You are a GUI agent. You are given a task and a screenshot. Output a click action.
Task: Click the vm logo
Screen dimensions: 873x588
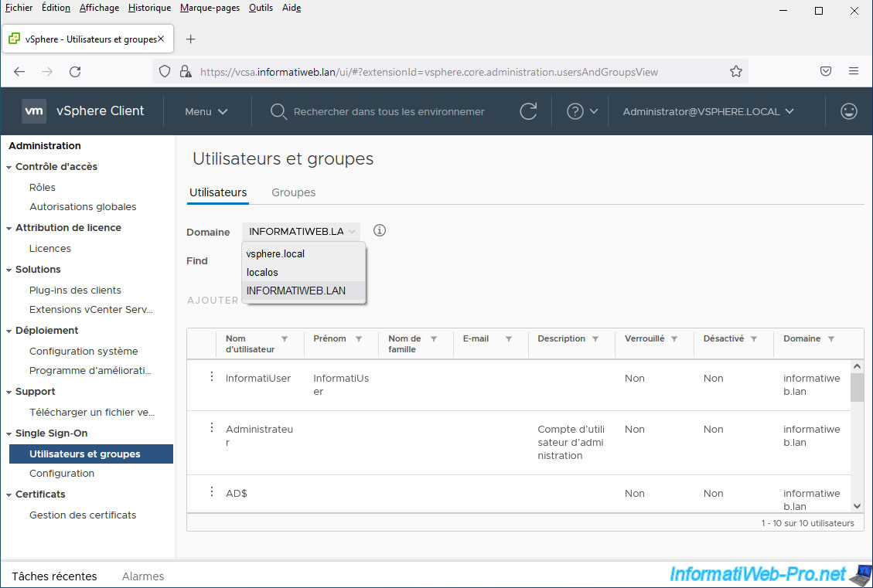click(34, 111)
